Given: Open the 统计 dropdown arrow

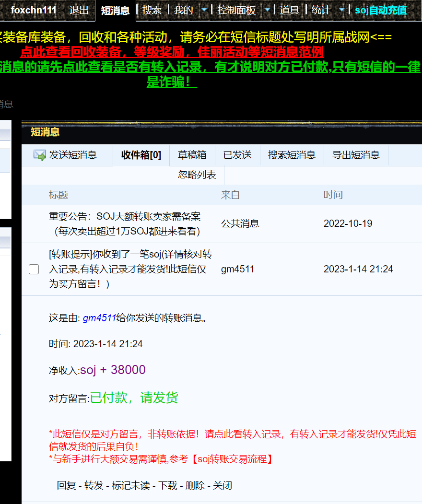Looking at the screenshot, I should pos(341,10).
